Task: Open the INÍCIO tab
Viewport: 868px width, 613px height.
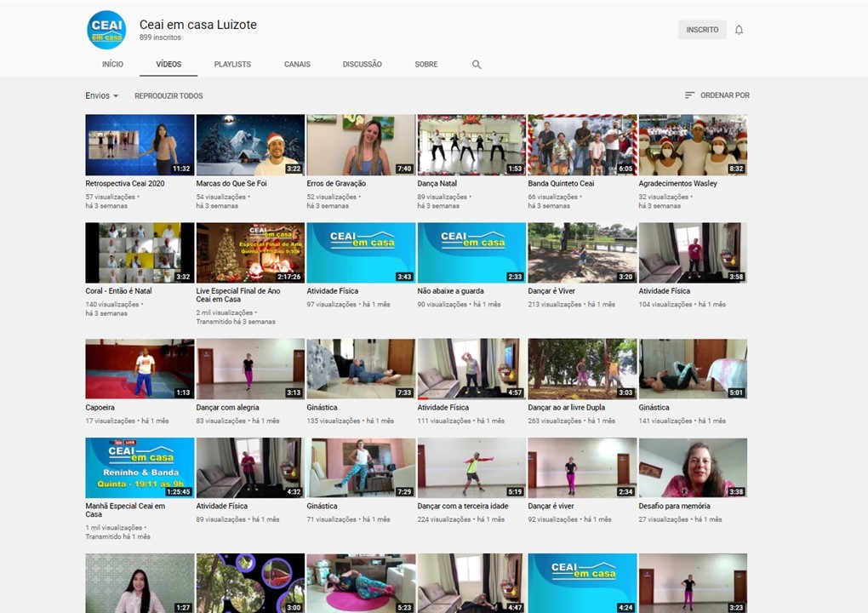Action: pos(112,64)
